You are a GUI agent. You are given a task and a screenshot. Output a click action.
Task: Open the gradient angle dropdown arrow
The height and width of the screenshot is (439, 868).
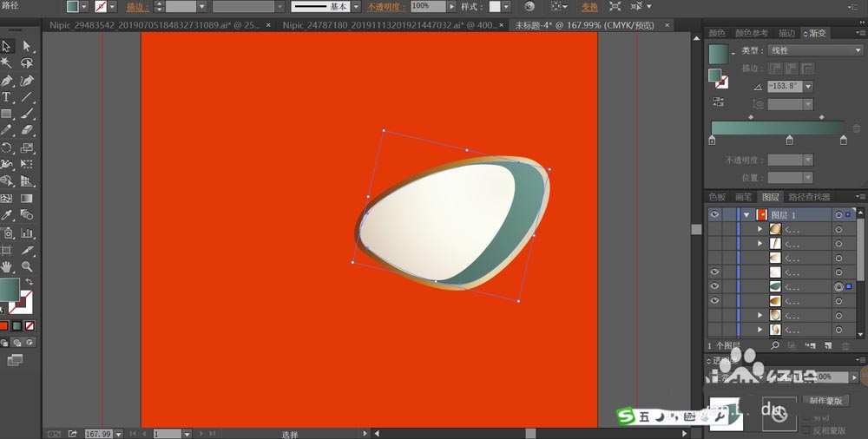(808, 87)
